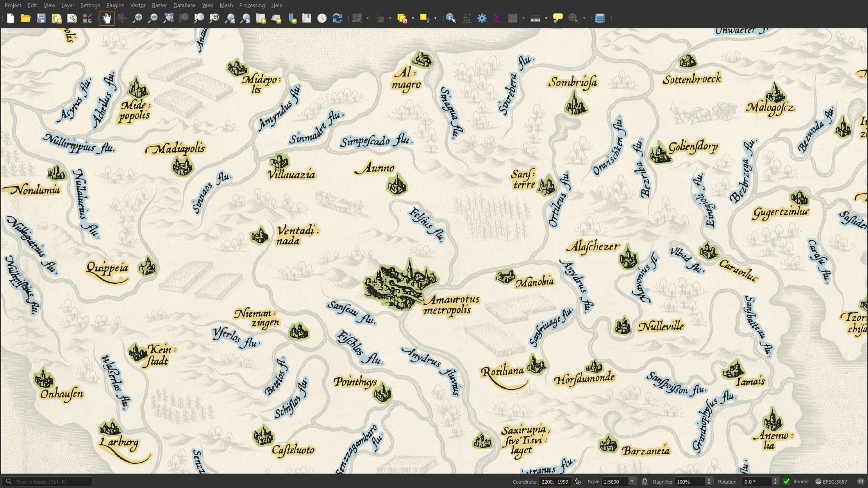Expand the Select by Location dropdown arrow
This screenshot has height=488, width=868.
(x=435, y=18)
